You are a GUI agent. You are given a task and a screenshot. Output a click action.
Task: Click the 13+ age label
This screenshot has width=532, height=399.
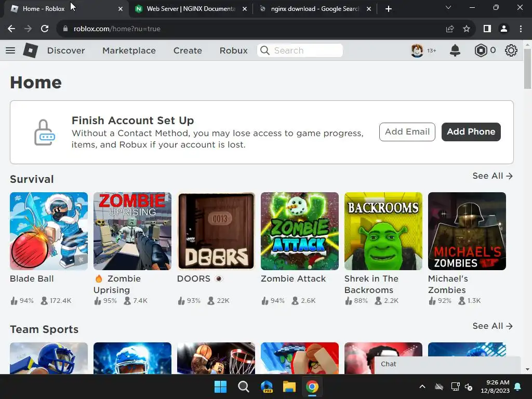click(432, 50)
